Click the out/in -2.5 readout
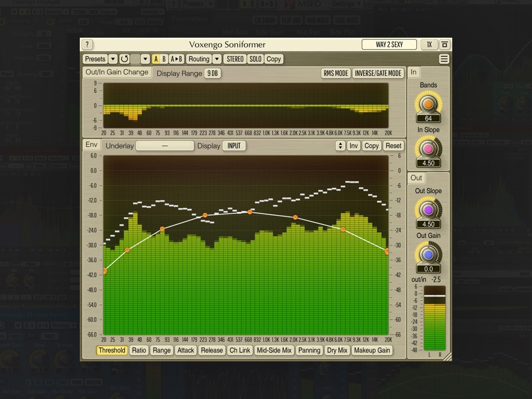This screenshot has height=399, width=532. coord(426,279)
